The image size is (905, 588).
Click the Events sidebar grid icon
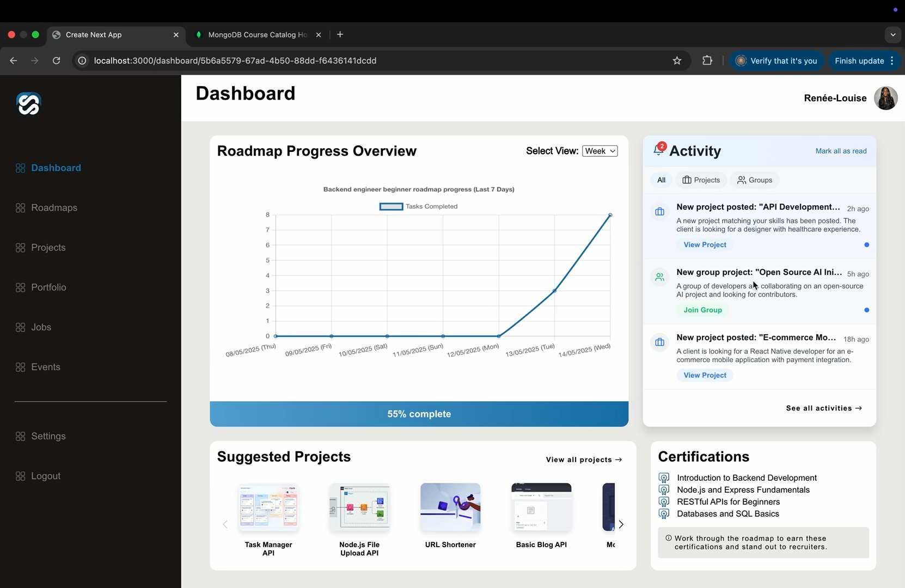21,367
